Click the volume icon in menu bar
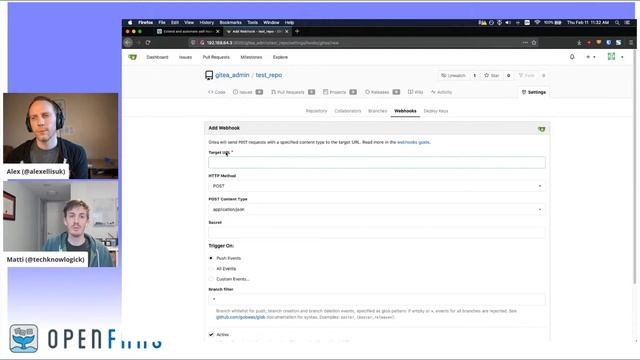 pyautogui.click(x=508, y=22)
